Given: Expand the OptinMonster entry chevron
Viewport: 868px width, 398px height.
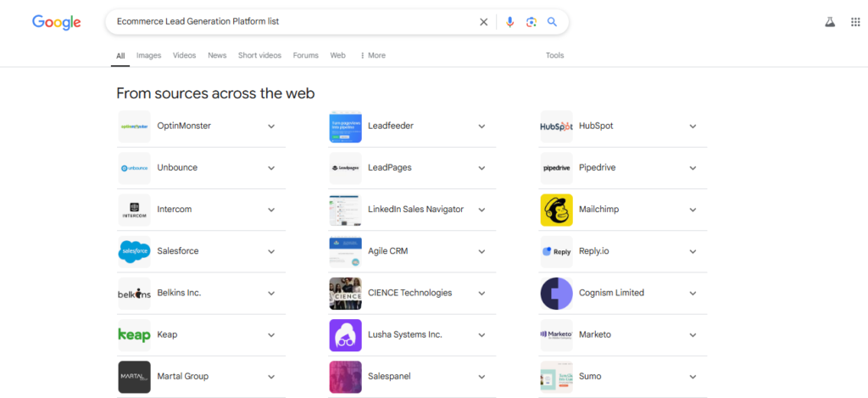Looking at the screenshot, I should 271,126.
